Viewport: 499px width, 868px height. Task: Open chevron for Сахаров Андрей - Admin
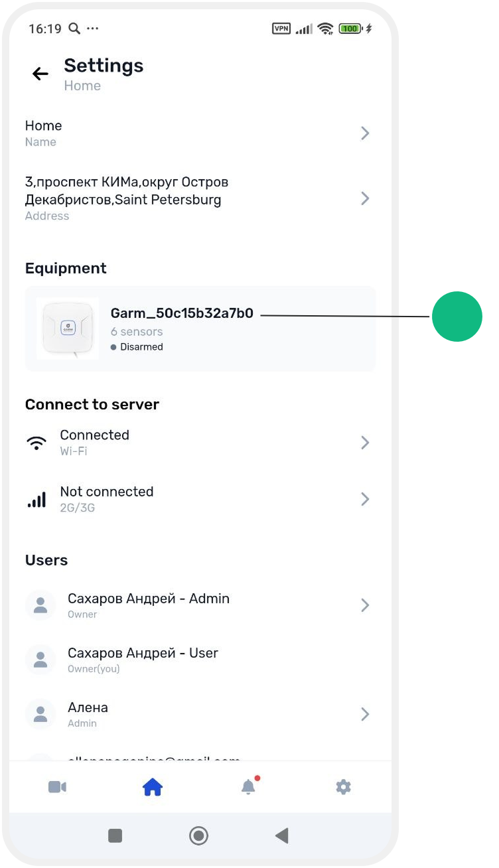[365, 605]
